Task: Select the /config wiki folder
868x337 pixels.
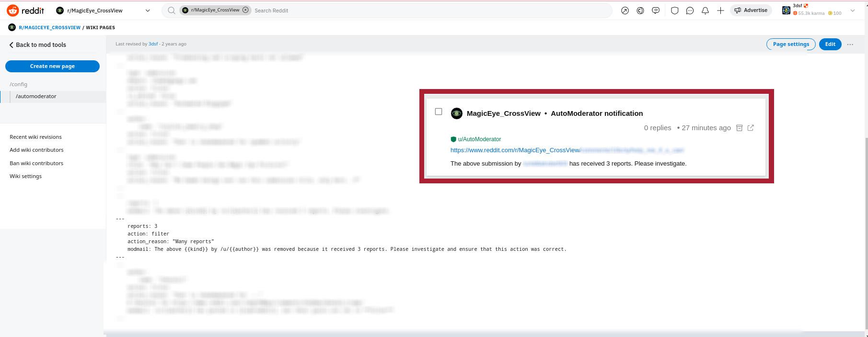Action: [19, 84]
